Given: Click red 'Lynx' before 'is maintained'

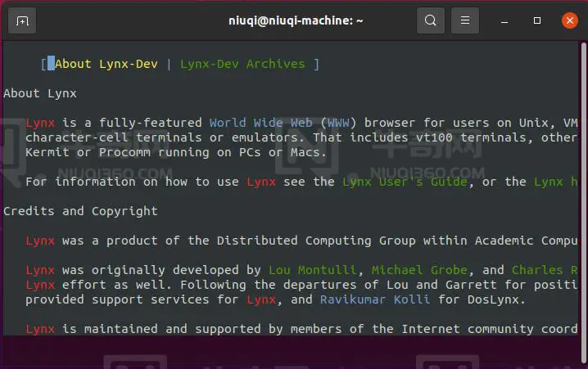Looking at the screenshot, I should click(x=40, y=329).
